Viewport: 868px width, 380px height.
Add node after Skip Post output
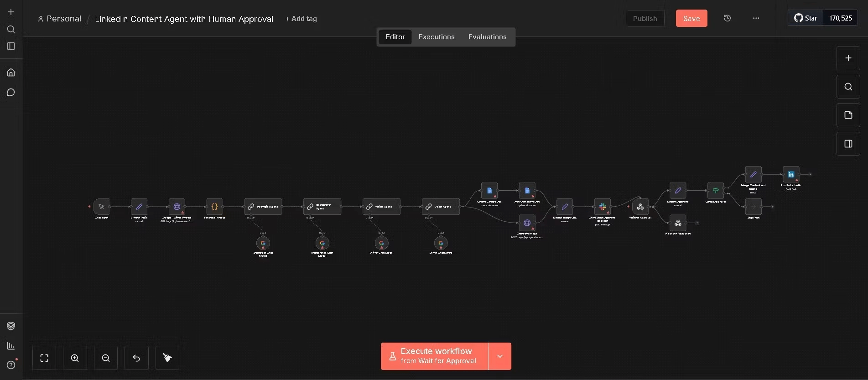[x=772, y=207]
